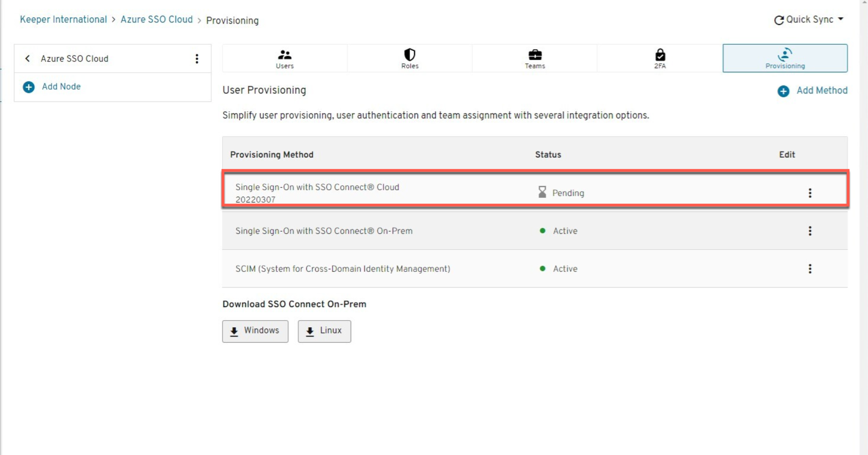
Task: Click the Download SSO Connect On-Prem heading
Action: [294, 304]
